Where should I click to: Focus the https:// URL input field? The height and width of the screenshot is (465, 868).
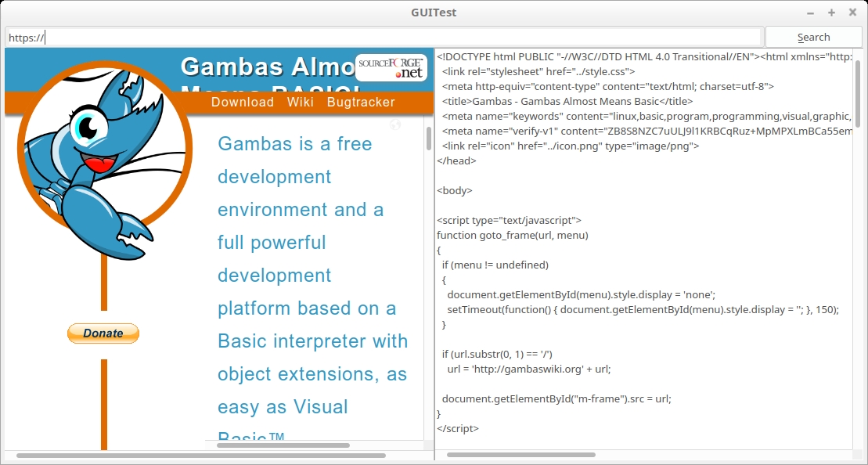click(385, 37)
